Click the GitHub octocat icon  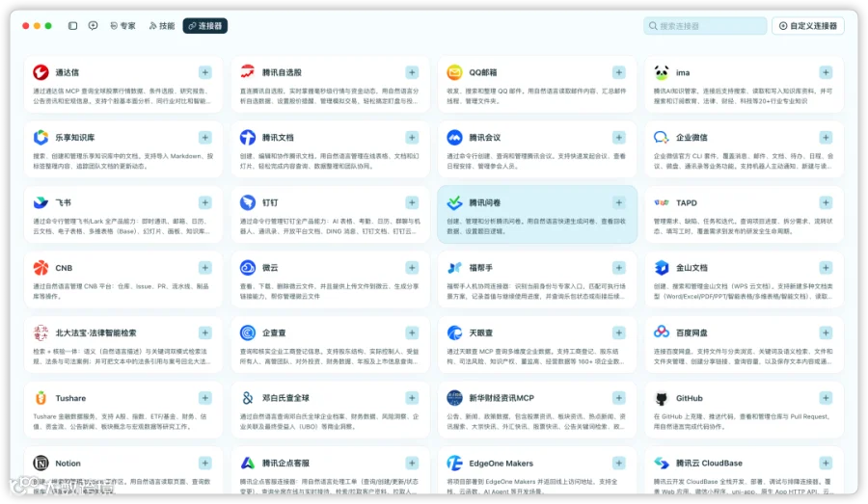(661, 398)
